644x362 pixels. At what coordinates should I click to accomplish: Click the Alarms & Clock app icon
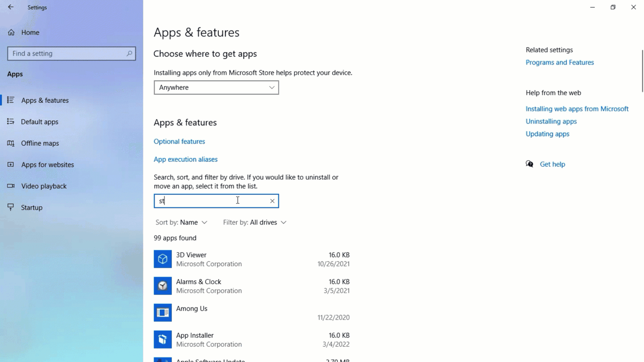163,286
